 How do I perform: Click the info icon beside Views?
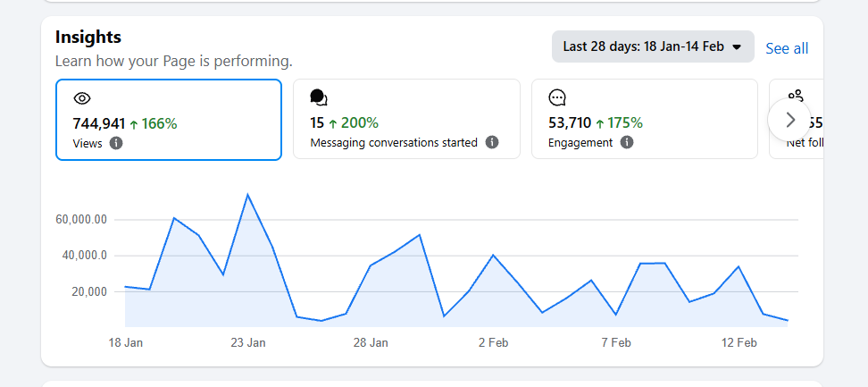(x=116, y=143)
